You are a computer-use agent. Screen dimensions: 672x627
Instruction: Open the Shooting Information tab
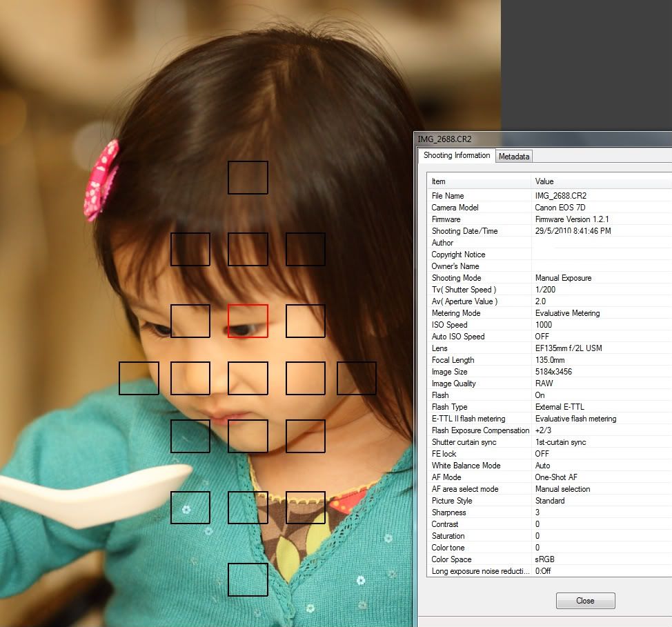tap(457, 156)
